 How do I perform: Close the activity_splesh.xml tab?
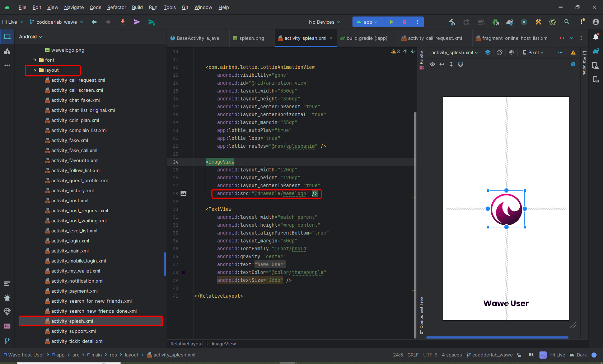tap(331, 38)
